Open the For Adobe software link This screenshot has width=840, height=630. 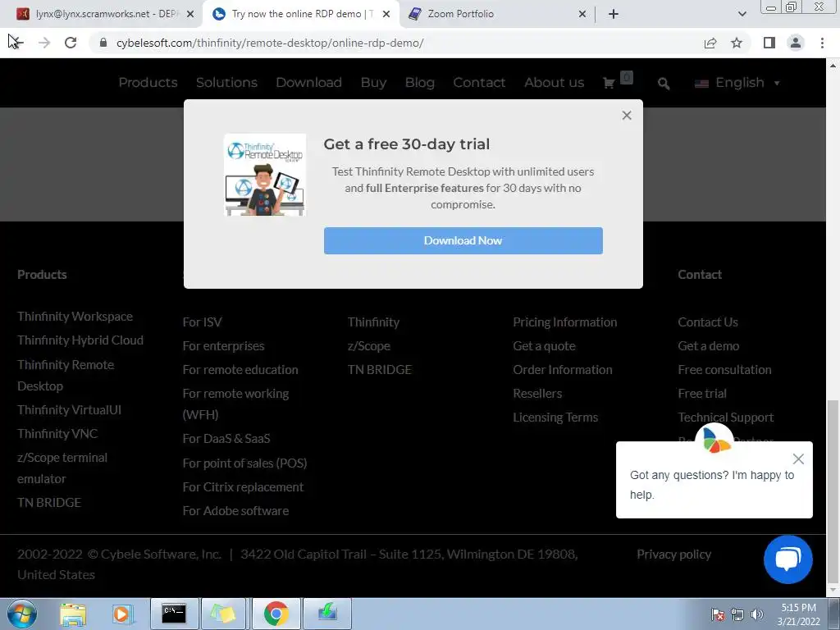point(235,511)
